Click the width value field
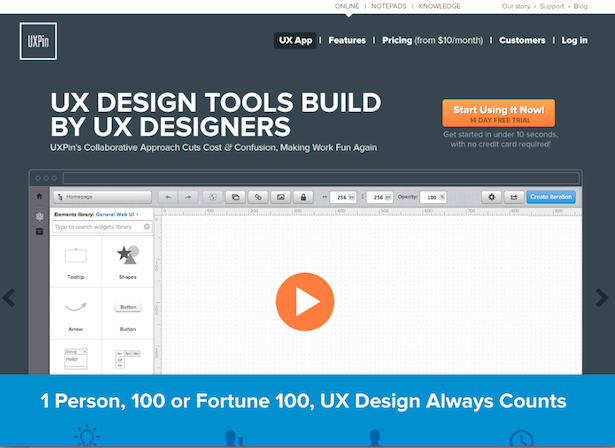615x448 pixels. tap(343, 197)
